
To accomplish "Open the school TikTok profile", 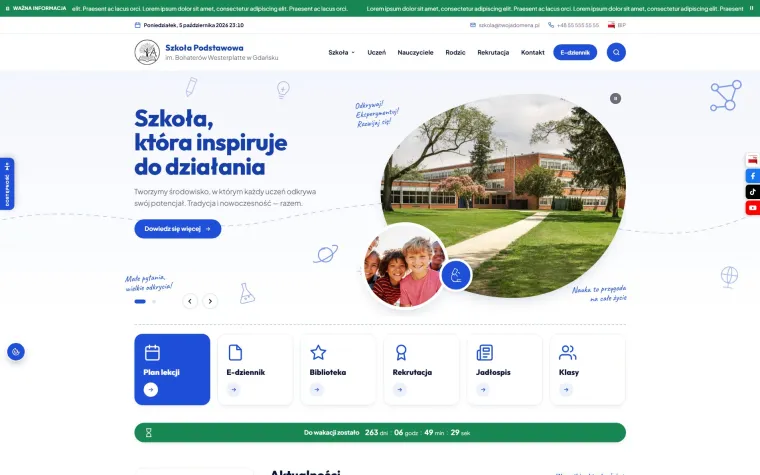I will (x=752, y=192).
